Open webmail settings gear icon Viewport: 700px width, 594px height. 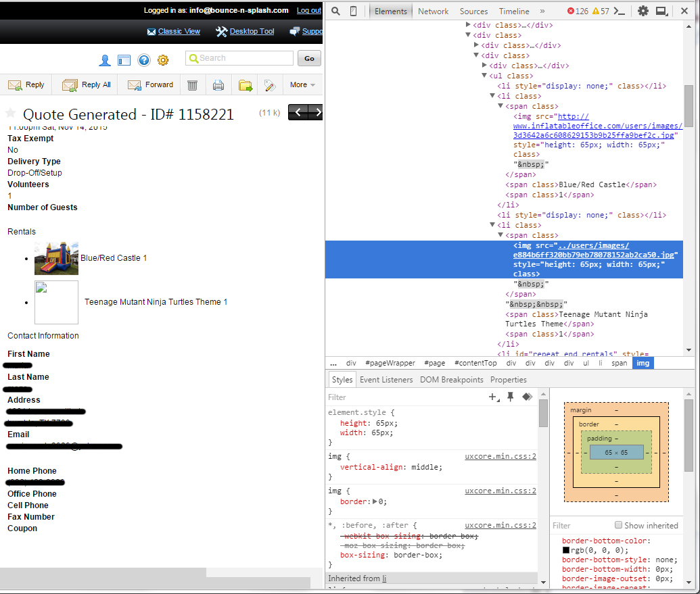click(163, 60)
